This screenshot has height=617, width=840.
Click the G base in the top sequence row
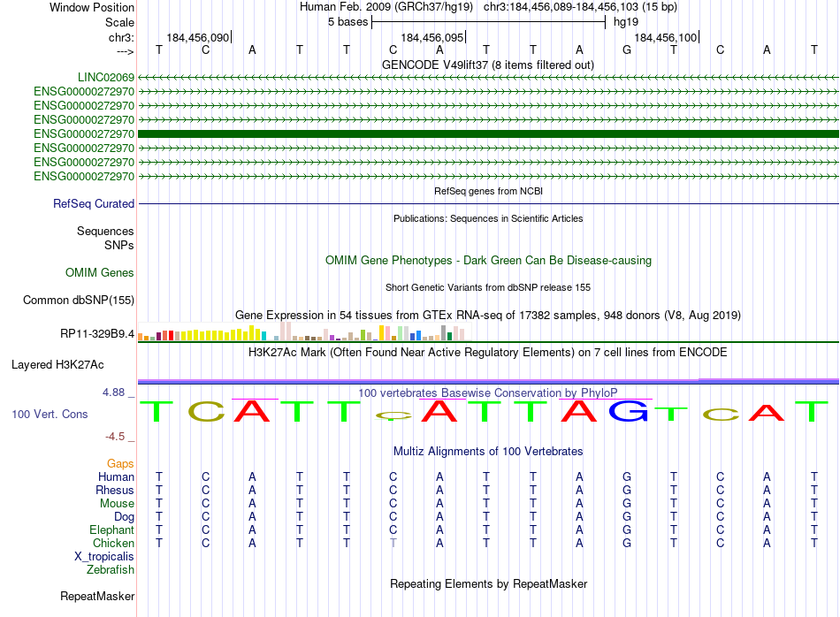coord(626,50)
